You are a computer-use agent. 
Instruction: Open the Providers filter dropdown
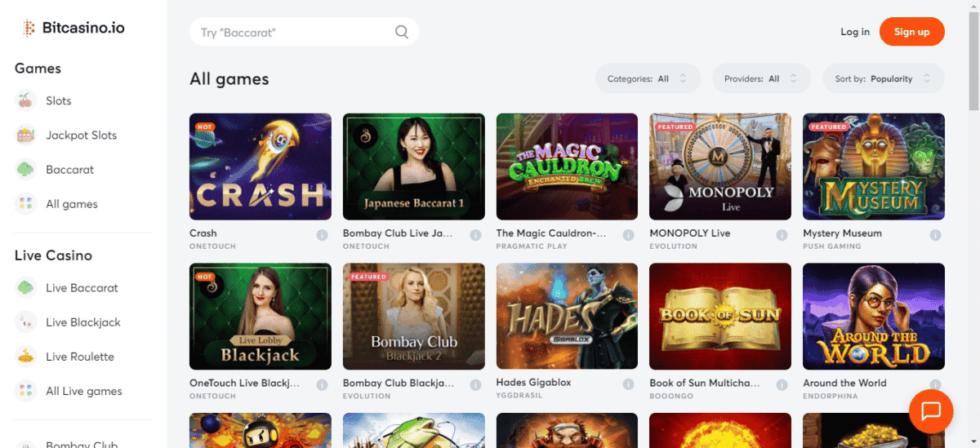[x=762, y=79]
